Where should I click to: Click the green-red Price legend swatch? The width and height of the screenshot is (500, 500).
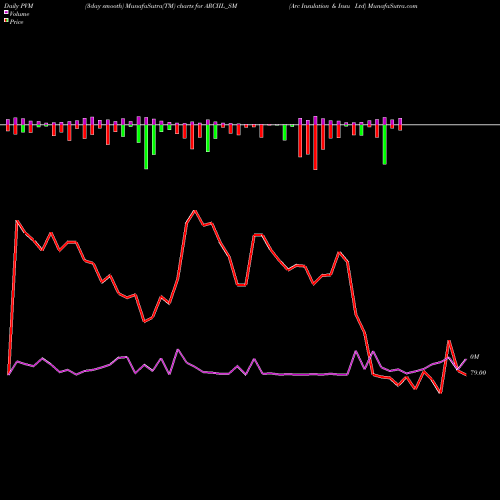point(6,21)
